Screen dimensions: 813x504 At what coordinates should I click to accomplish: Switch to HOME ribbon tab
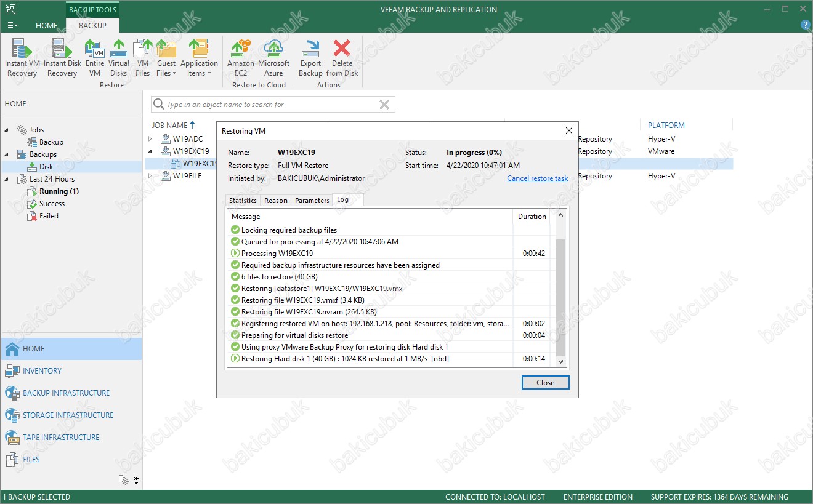pos(46,25)
